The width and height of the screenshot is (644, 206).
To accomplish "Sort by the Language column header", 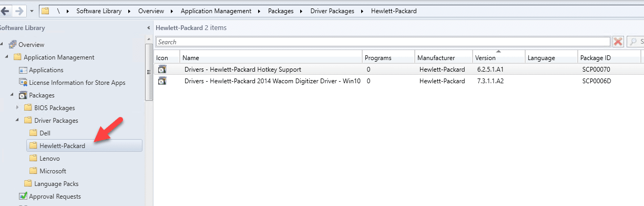I will [x=551, y=57].
